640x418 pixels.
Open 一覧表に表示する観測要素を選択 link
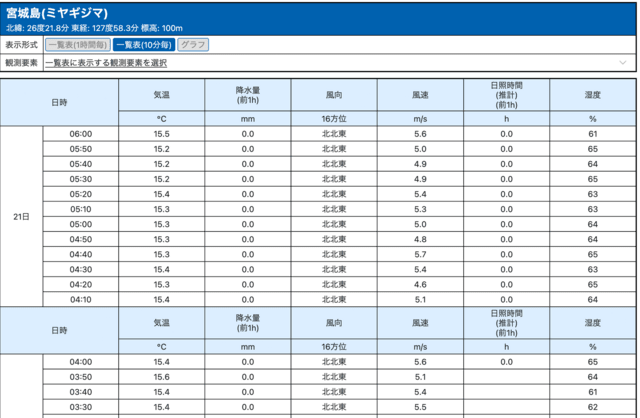coord(106,63)
